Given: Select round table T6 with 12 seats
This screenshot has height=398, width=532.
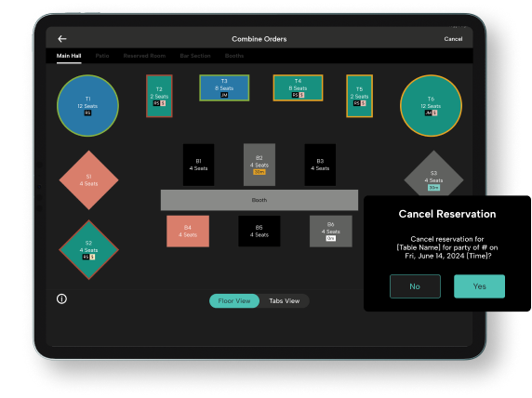Looking at the screenshot, I should coord(431,105).
